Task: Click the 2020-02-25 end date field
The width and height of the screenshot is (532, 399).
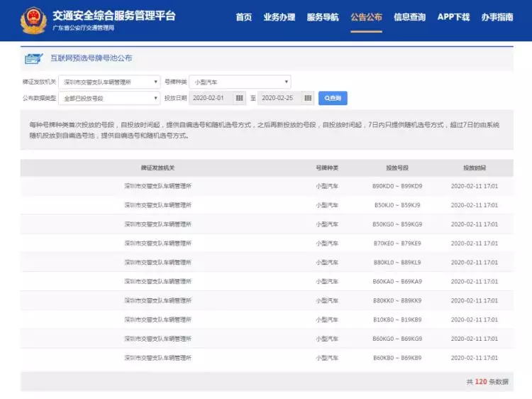Action: pyautogui.click(x=279, y=98)
